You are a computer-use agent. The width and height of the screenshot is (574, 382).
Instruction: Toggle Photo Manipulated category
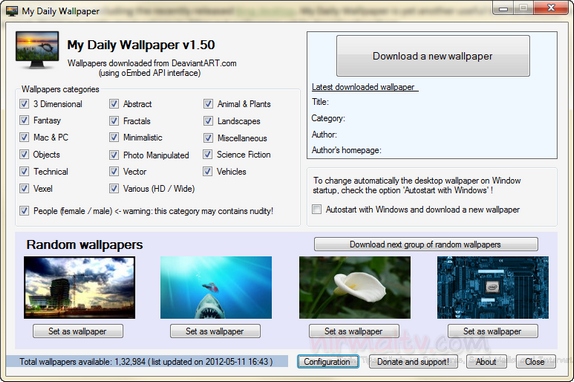pos(114,155)
